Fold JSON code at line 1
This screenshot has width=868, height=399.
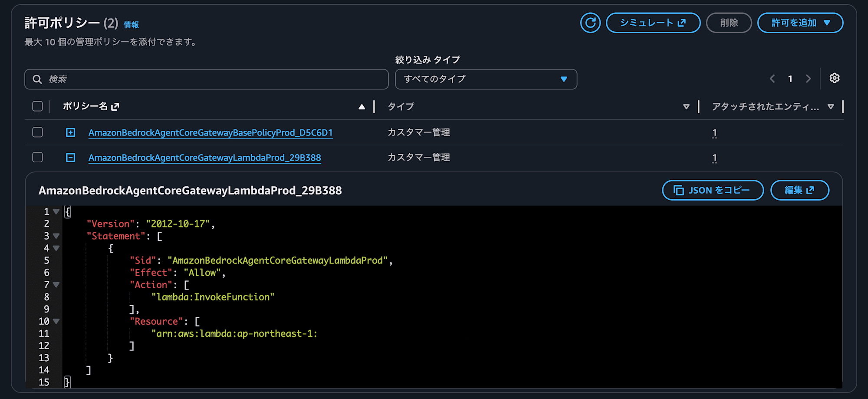[56, 212]
